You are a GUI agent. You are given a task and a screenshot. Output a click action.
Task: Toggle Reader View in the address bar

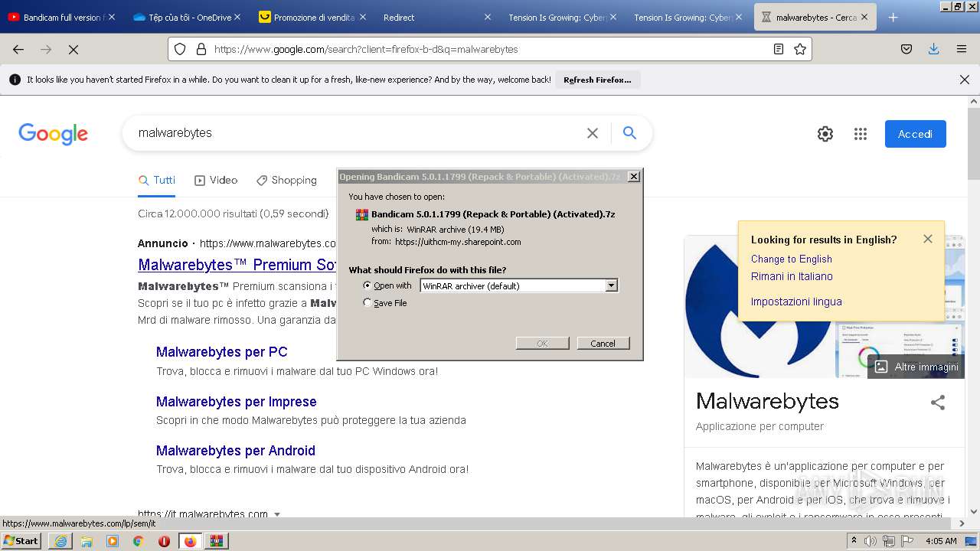pos(779,49)
